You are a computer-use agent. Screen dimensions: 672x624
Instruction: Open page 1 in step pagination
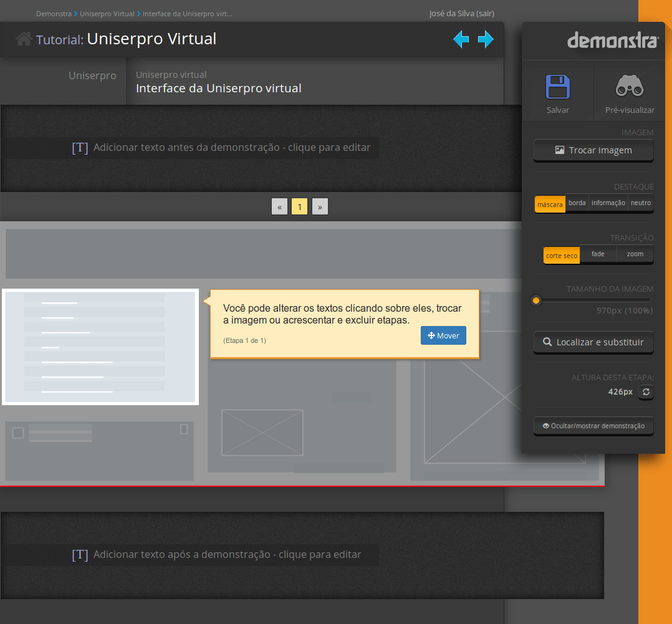pyautogui.click(x=299, y=207)
